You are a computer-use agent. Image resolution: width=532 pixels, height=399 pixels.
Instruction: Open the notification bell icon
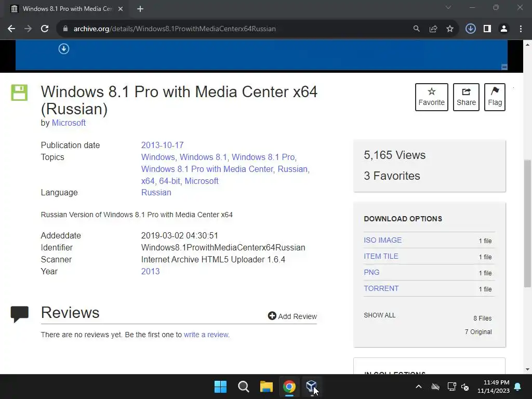518,387
